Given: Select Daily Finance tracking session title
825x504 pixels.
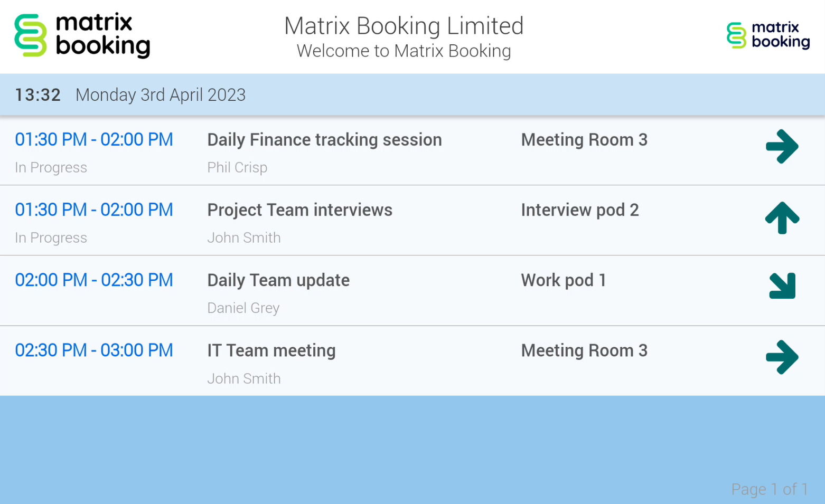Looking at the screenshot, I should coord(324,140).
